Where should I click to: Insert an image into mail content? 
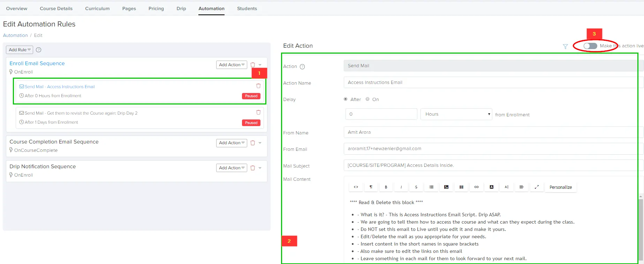pos(446,187)
